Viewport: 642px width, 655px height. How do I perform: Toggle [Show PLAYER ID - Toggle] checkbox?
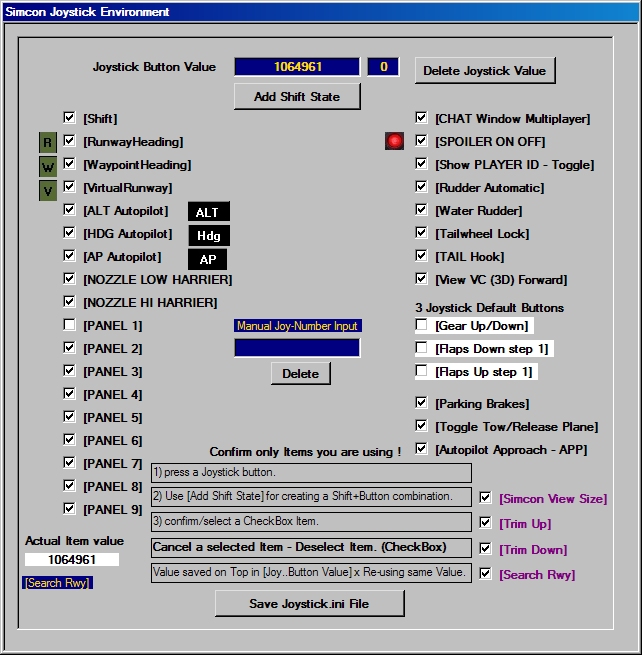tap(421, 164)
